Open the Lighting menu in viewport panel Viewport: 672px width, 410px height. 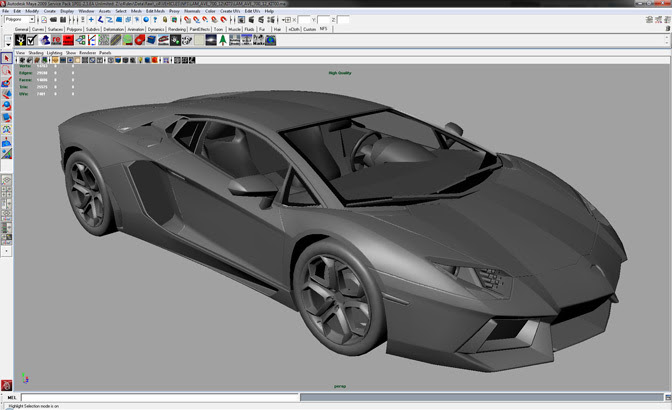pos(54,52)
